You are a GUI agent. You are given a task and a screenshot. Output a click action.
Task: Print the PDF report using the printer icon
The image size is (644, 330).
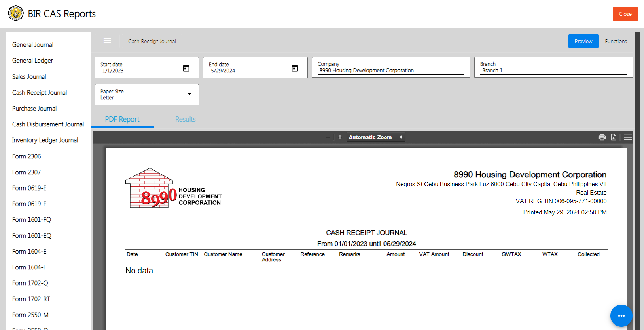(x=602, y=137)
